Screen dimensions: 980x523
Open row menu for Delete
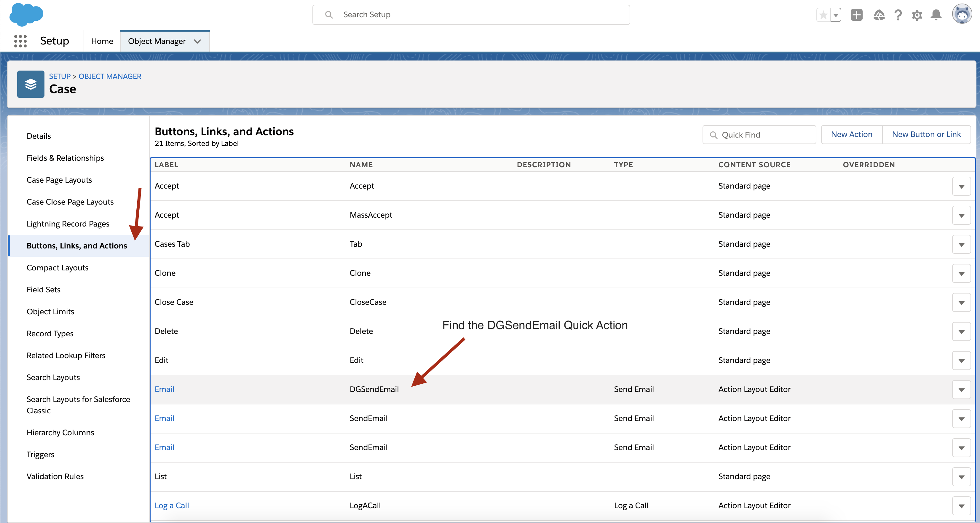tap(961, 331)
